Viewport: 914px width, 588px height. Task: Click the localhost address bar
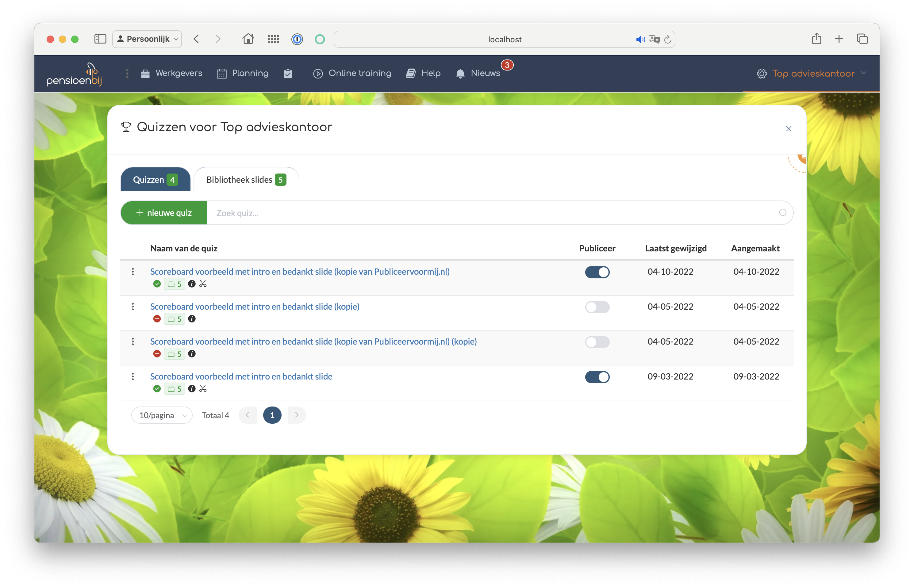[504, 39]
